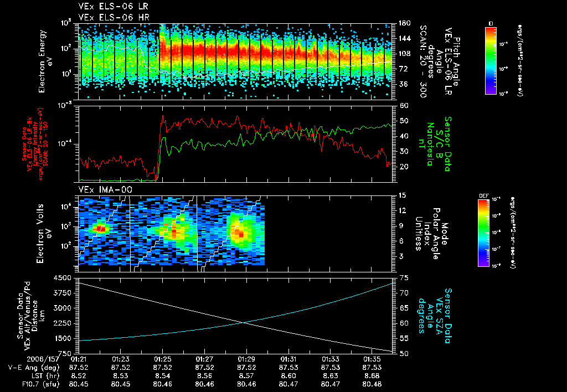Click the LST value '8.54'
This screenshot has width=567, height=392.
click(x=162, y=376)
